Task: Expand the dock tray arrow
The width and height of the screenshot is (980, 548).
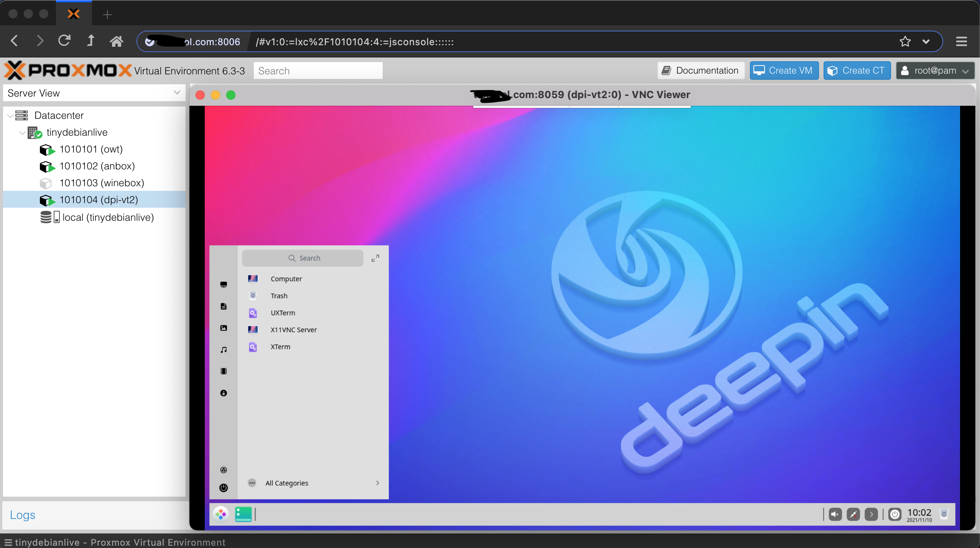Action: click(871, 514)
